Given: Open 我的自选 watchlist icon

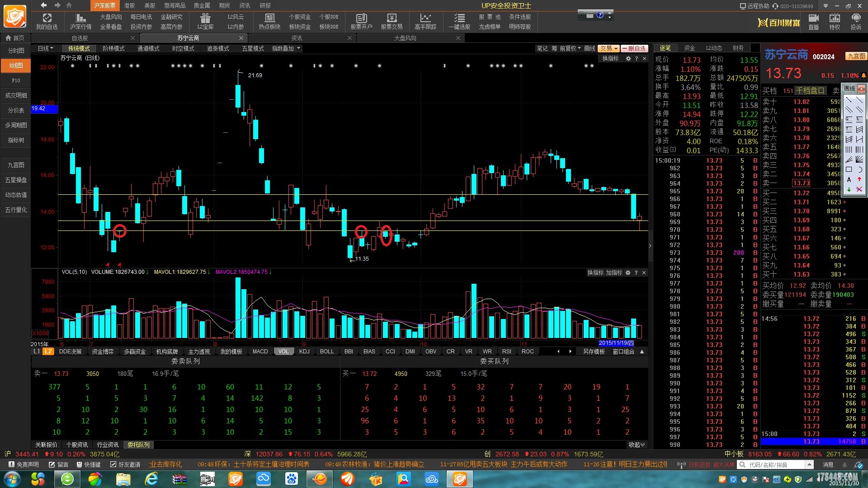Looking at the screenshot, I should (x=47, y=21).
